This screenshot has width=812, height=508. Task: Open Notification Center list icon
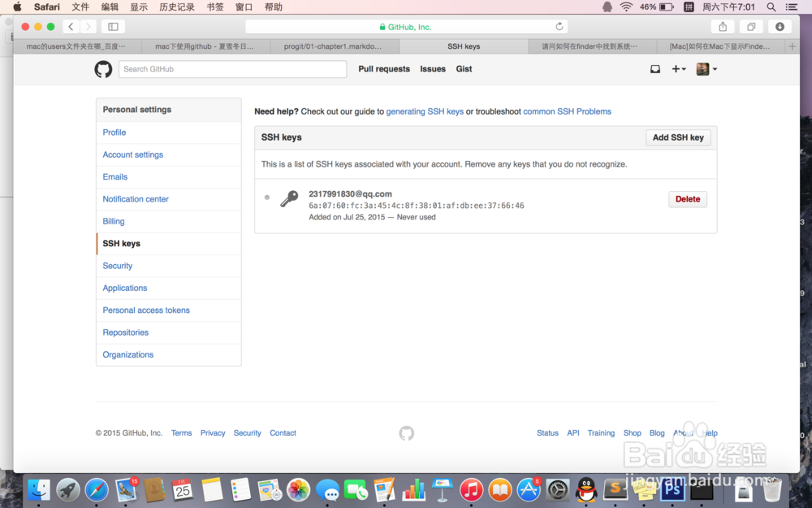(791, 7)
